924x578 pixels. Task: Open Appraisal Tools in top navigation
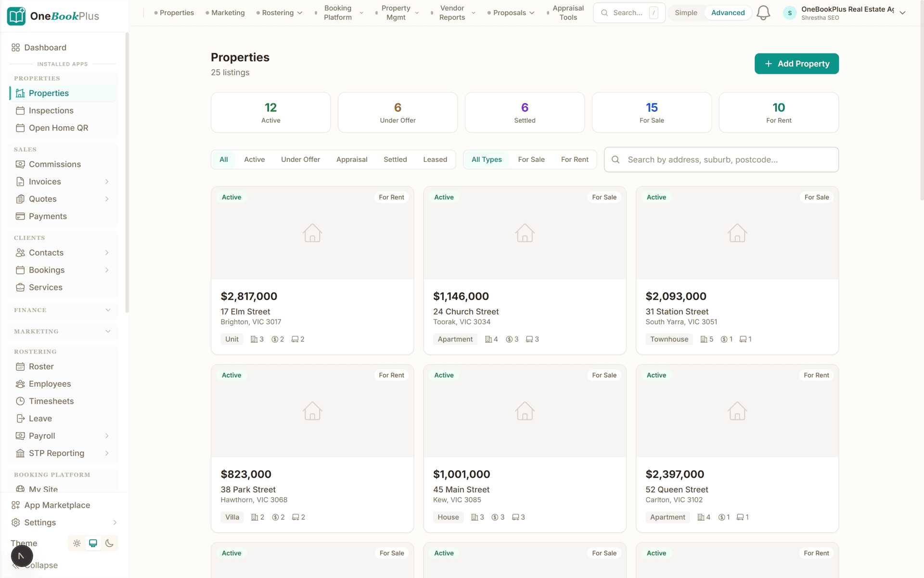[566, 13]
